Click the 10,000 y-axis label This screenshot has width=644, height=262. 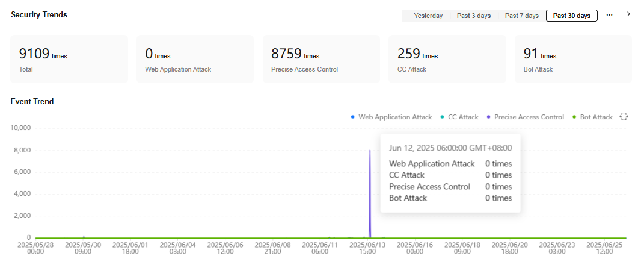(x=20, y=128)
